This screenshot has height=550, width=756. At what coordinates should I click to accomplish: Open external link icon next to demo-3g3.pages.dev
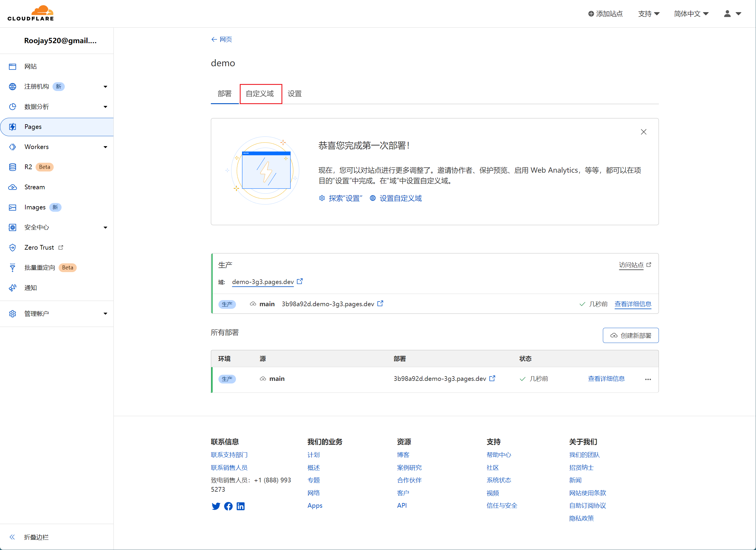300,281
